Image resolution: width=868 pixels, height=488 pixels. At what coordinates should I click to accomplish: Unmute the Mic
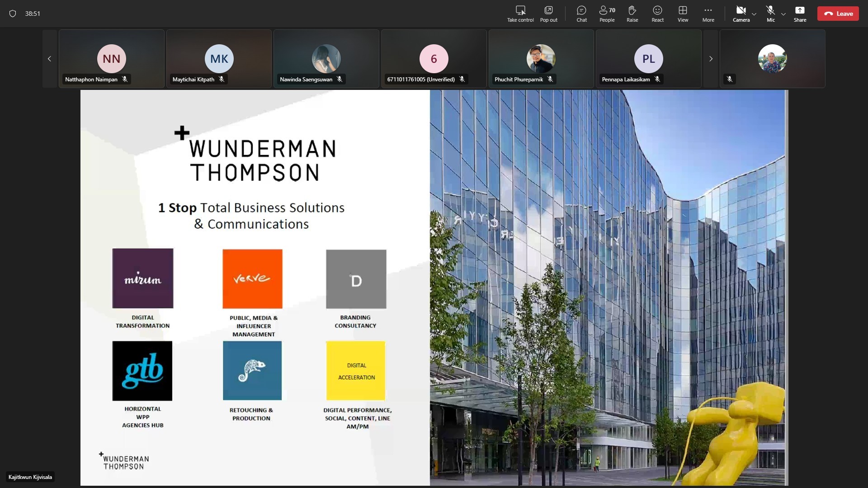coord(770,14)
